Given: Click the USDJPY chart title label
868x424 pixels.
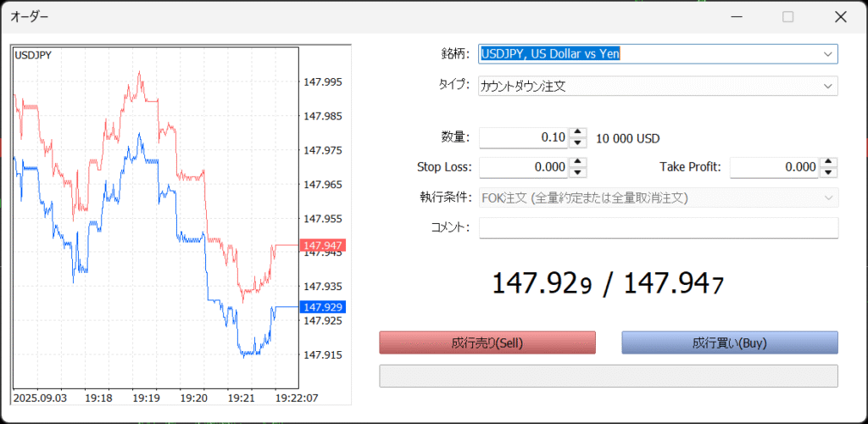Looking at the screenshot, I should pyautogui.click(x=33, y=55).
